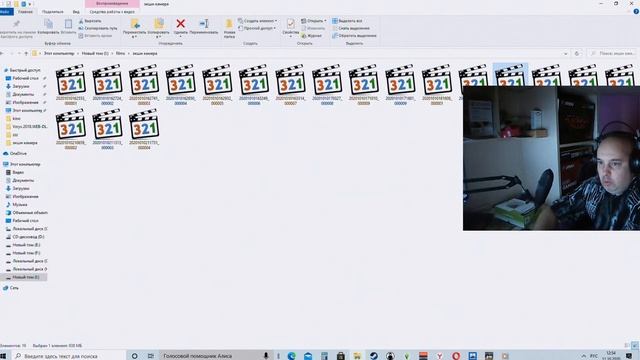This screenshot has width=640, height=360.
Task: Click 'Голосовой помощник Алиса' on taskbar
Action: pyautogui.click(x=198, y=356)
